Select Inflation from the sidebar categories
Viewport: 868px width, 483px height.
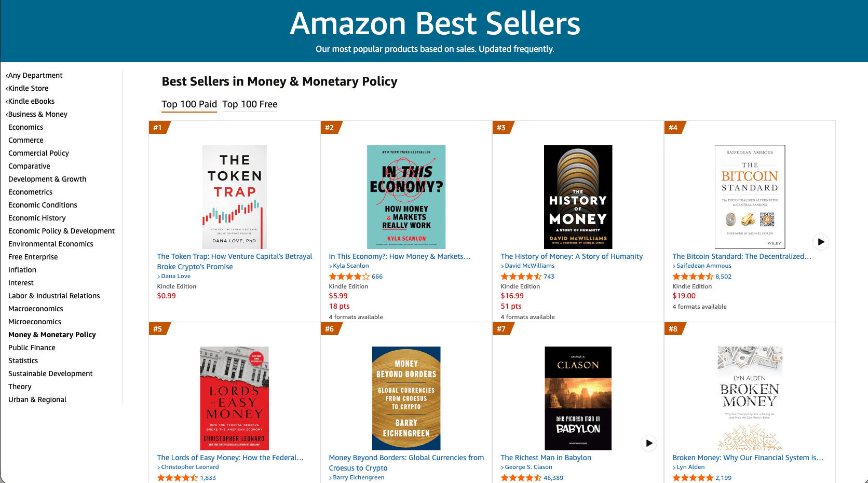click(x=22, y=270)
